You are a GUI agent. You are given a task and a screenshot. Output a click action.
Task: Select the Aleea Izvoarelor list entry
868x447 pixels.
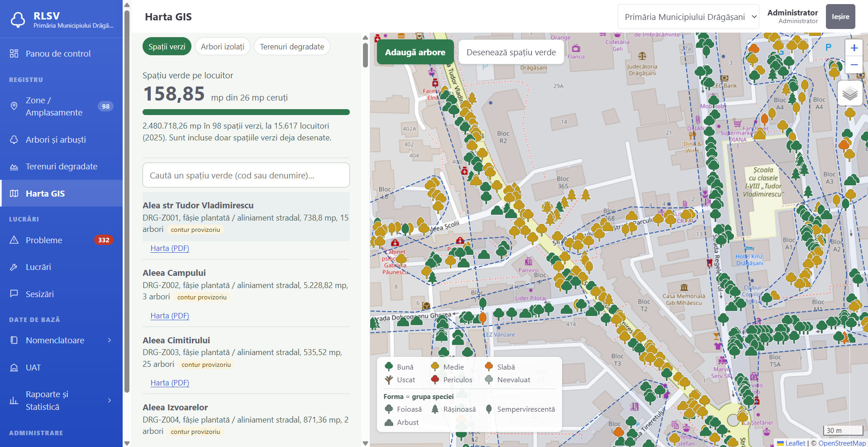pos(246,419)
